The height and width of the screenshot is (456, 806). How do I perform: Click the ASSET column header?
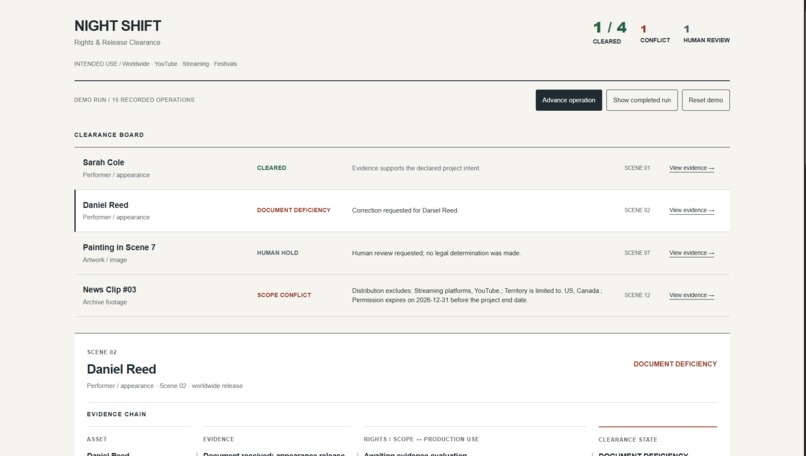pos(97,440)
